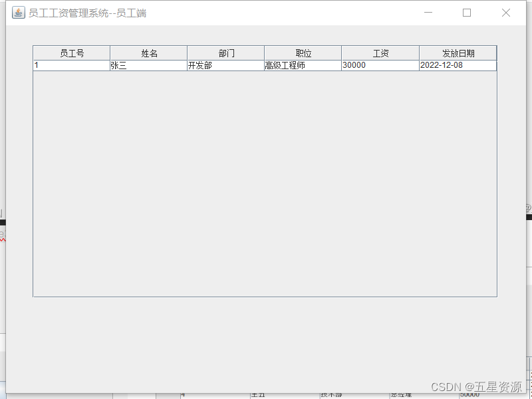Click the 发放日期 column header
The height and width of the screenshot is (399, 532).
click(x=458, y=53)
